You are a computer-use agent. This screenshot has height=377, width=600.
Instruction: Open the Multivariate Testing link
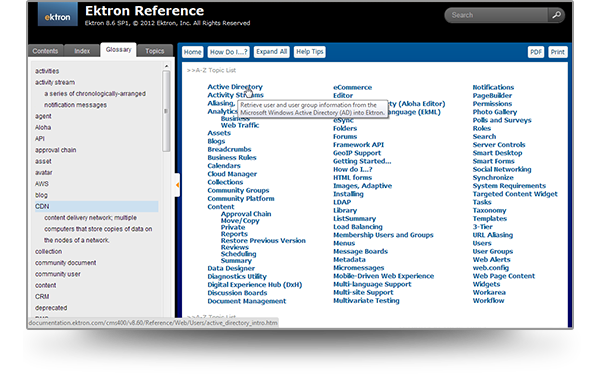coord(366,301)
